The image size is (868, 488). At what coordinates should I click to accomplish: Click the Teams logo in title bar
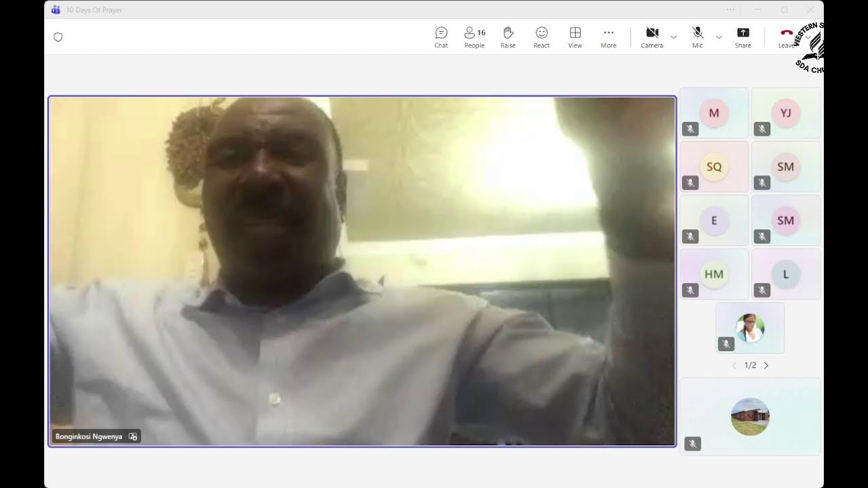coord(56,9)
